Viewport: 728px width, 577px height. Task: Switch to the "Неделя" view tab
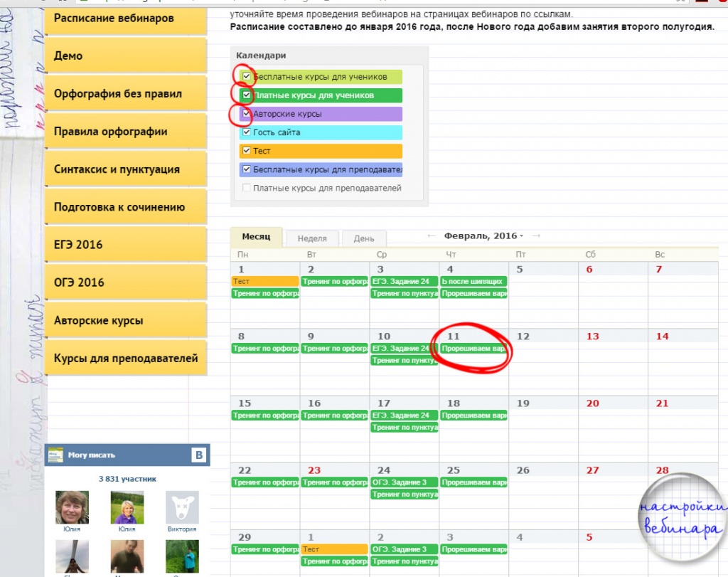[x=312, y=239]
